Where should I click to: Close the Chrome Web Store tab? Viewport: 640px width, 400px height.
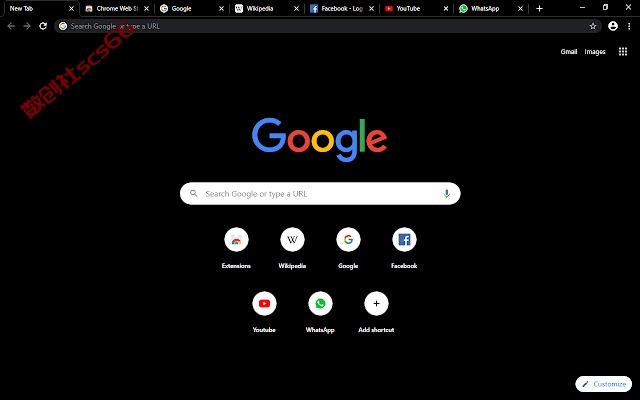(x=147, y=9)
